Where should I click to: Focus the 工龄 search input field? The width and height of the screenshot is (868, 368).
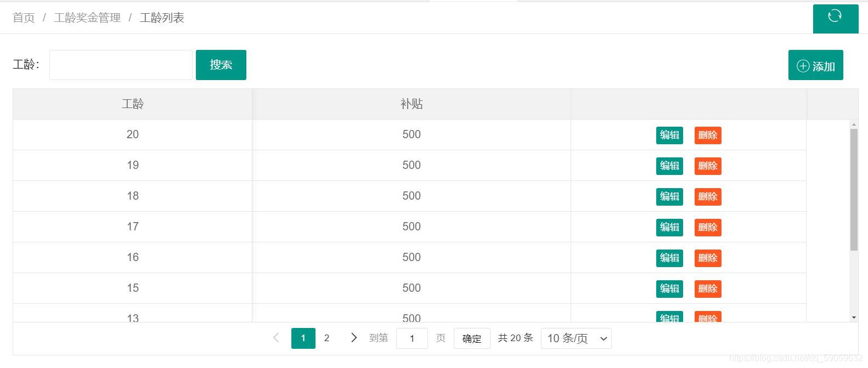click(x=121, y=65)
